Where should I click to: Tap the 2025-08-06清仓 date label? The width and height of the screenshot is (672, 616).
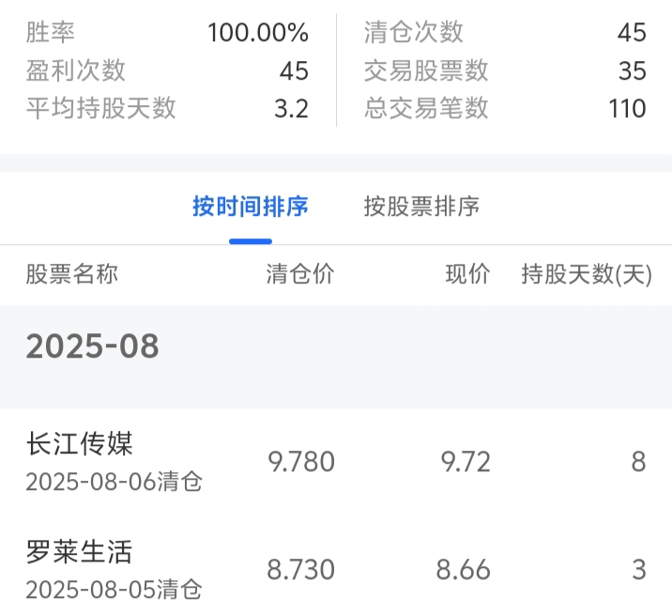[x=114, y=482]
